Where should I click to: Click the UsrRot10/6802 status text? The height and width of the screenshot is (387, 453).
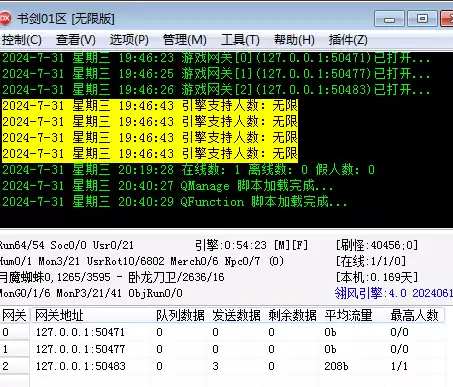pyautogui.click(x=126, y=261)
